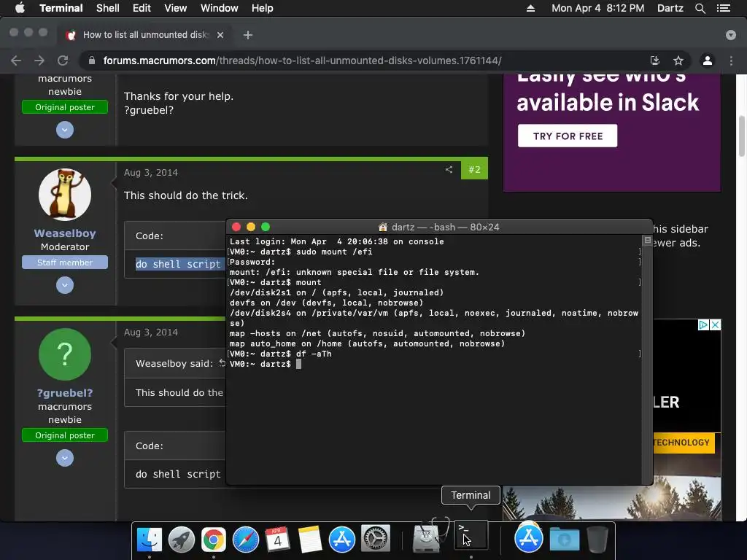The image size is (747, 560).
Task: Expand the first Original poster details chevron
Action: (x=65, y=130)
